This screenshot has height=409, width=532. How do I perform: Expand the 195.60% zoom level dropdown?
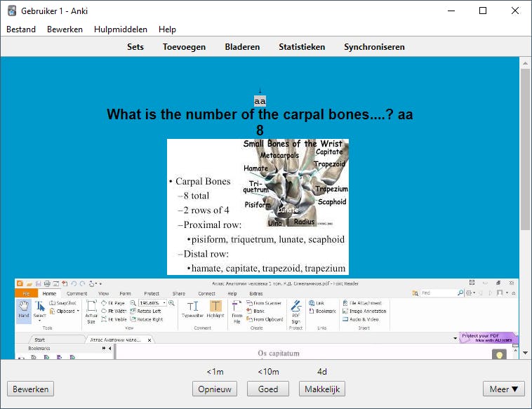164,302
